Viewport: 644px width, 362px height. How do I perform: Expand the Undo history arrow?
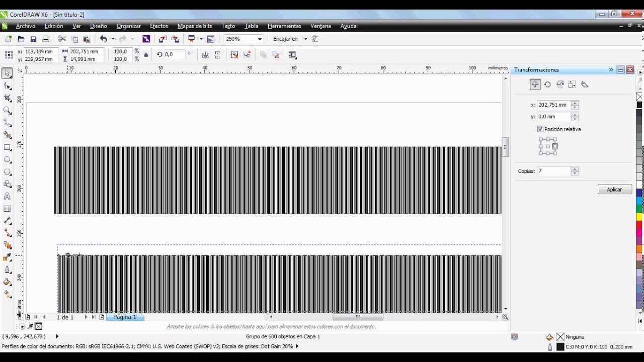[112, 39]
